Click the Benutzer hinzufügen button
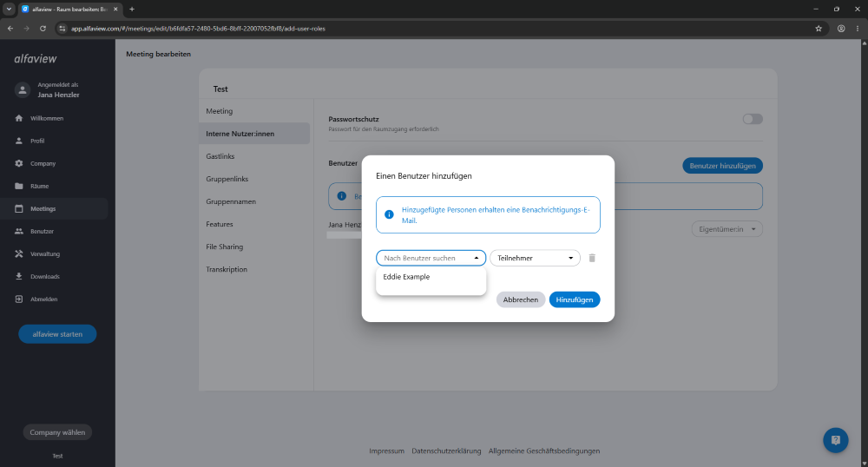The width and height of the screenshot is (868, 467). (722, 166)
